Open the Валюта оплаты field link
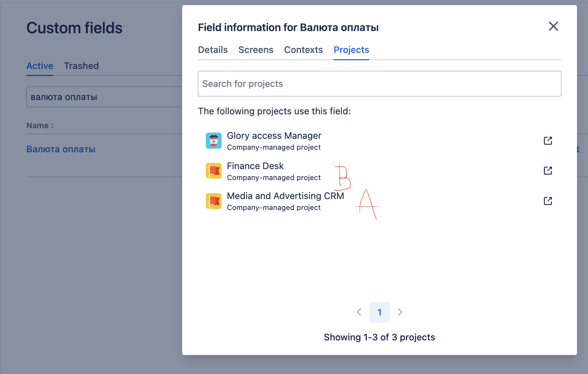 point(61,149)
